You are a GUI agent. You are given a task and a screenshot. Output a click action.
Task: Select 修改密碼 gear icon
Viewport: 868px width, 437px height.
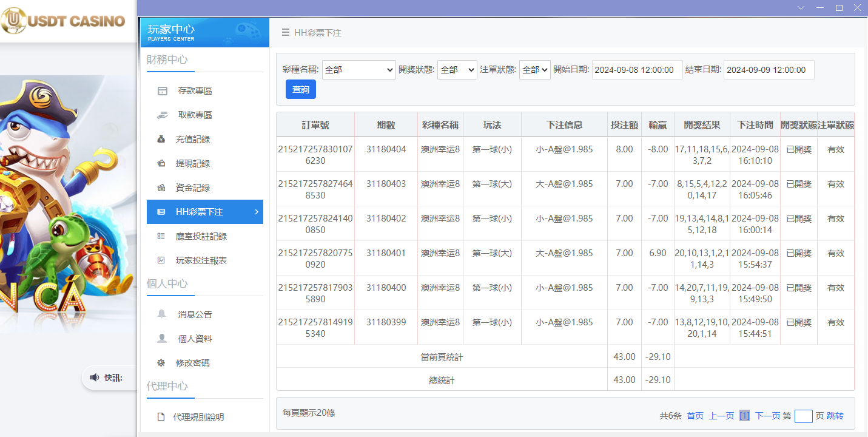(x=161, y=362)
